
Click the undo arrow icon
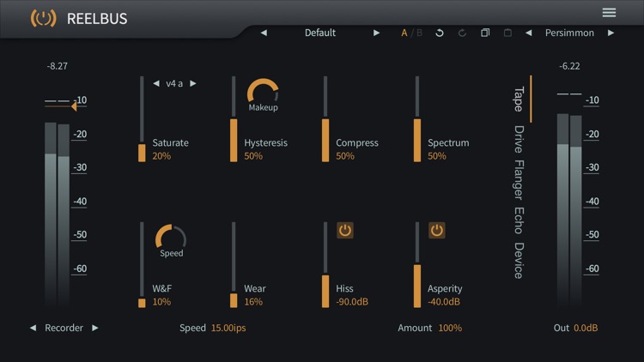coord(440,33)
